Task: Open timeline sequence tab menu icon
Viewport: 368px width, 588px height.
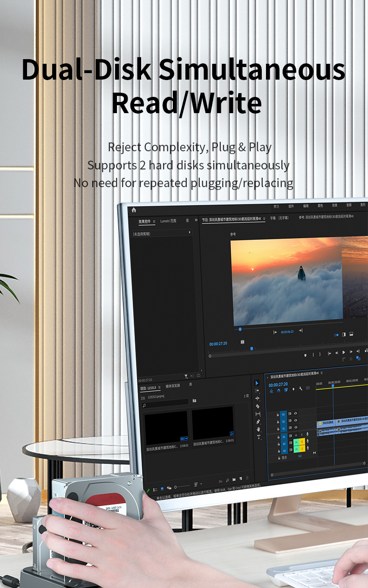Action: coord(321,373)
